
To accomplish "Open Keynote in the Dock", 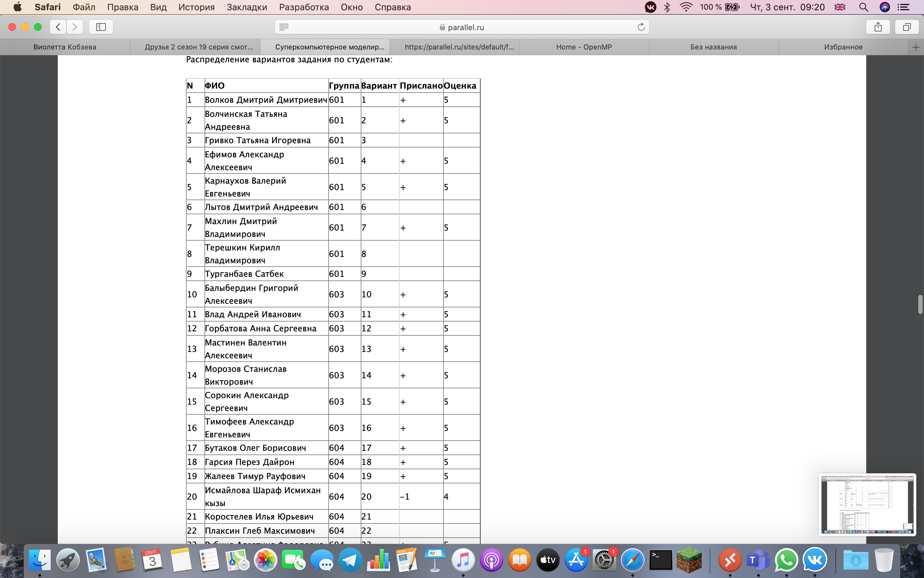I will (x=435, y=560).
